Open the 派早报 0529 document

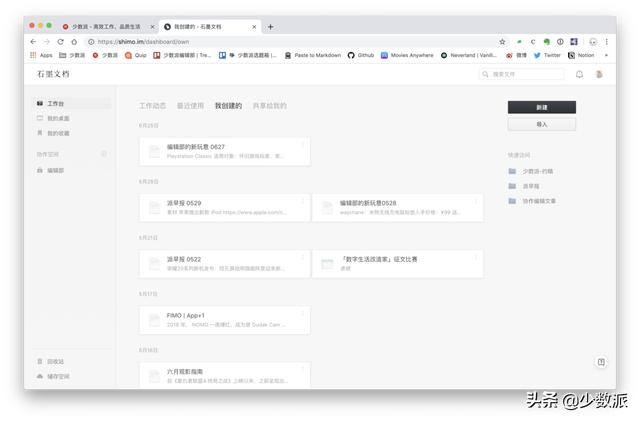[x=224, y=208]
